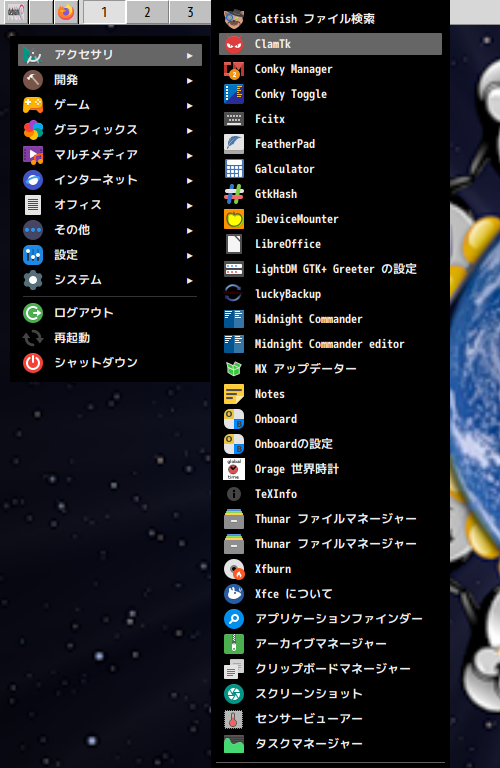This screenshot has height=768, width=500.
Task: Click Onboardの設定 entry
Action: click(330, 444)
